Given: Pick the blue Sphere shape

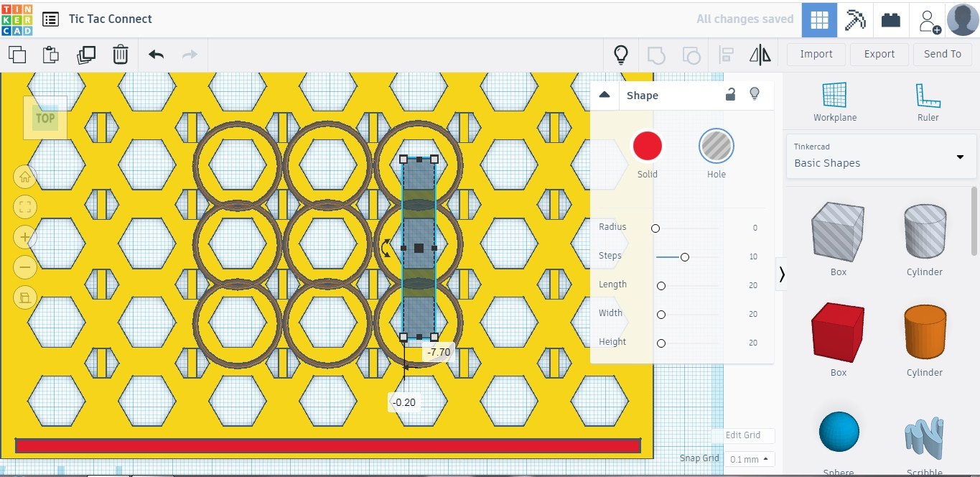Looking at the screenshot, I should point(839,432).
